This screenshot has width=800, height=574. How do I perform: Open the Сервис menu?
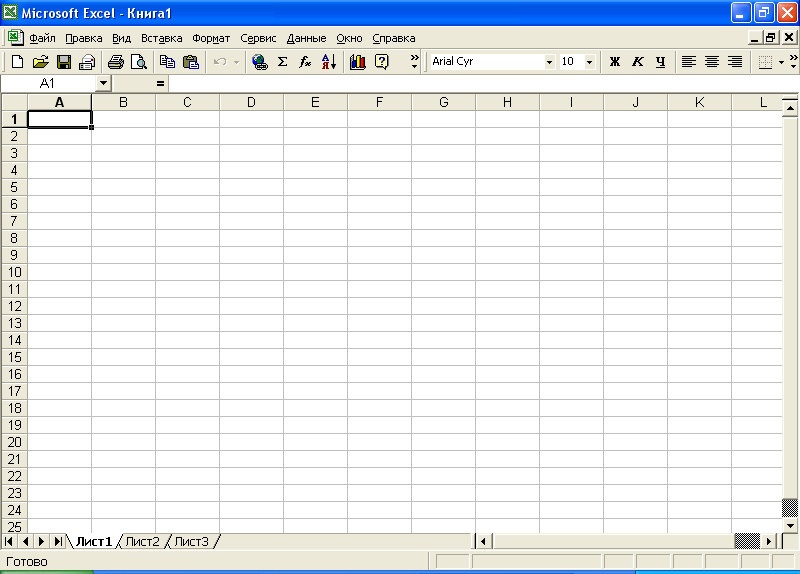tap(258, 38)
